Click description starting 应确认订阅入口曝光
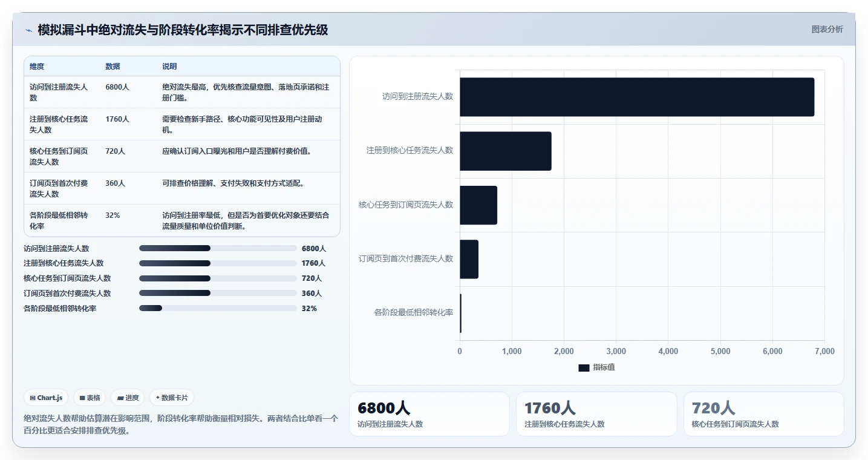This screenshot has height=460, width=868. (x=237, y=151)
